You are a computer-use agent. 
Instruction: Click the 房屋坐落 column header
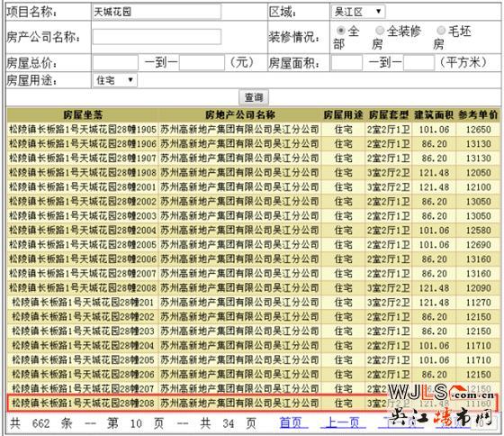click(83, 115)
